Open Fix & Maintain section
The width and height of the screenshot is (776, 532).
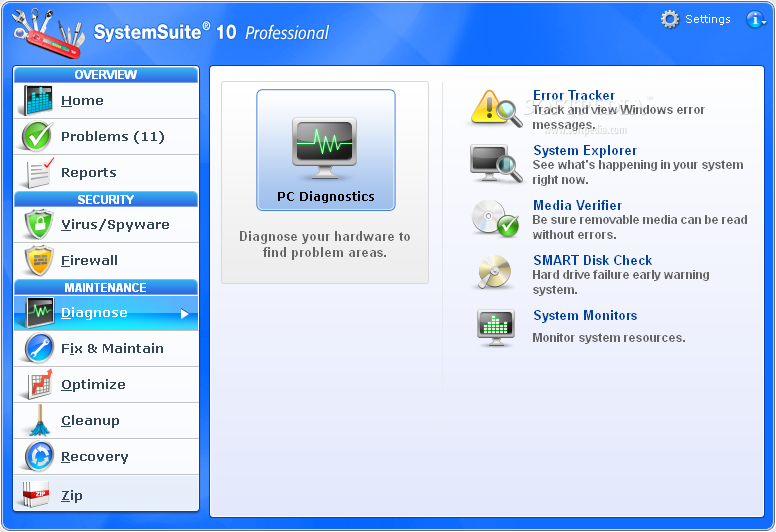(x=106, y=349)
